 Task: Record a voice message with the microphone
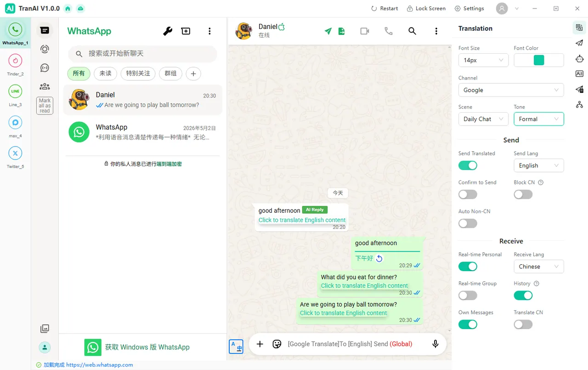[x=435, y=344]
